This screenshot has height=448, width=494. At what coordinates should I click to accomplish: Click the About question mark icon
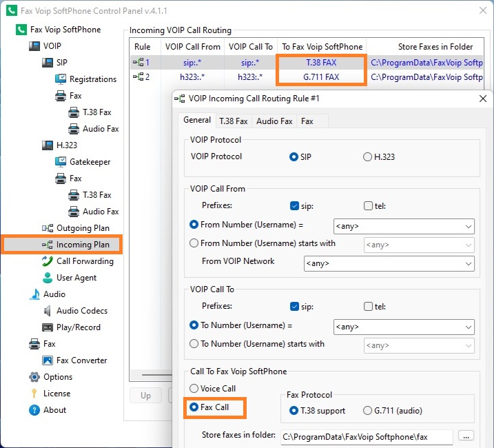[x=34, y=410]
